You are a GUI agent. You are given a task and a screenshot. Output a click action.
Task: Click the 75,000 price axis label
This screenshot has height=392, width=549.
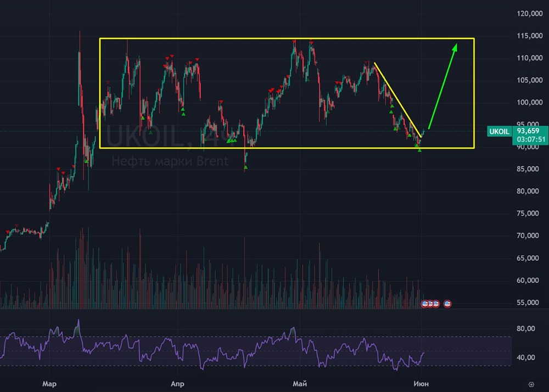tap(528, 214)
